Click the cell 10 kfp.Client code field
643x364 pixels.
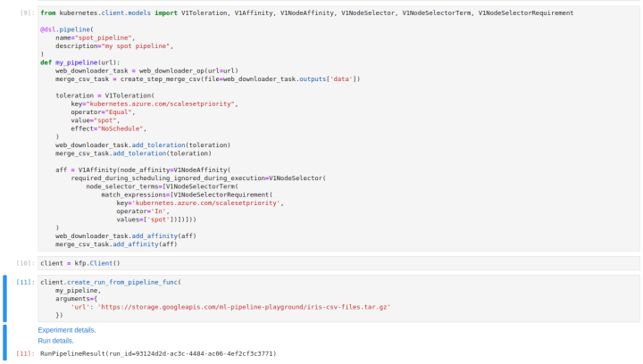(338, 263)
